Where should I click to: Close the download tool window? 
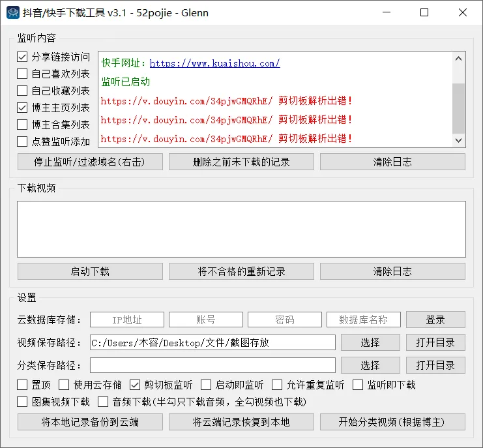pyautogui.click(x=463, y=12)
